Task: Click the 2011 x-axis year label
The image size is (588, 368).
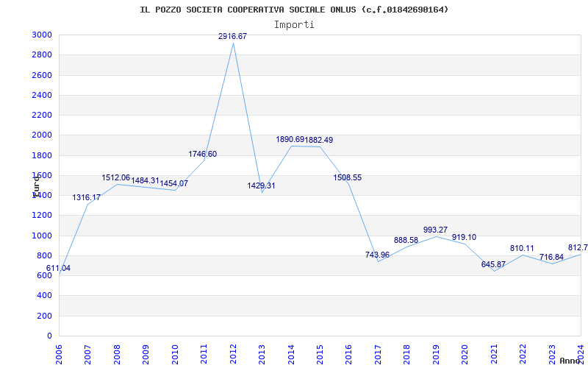Action: point(204,355)
